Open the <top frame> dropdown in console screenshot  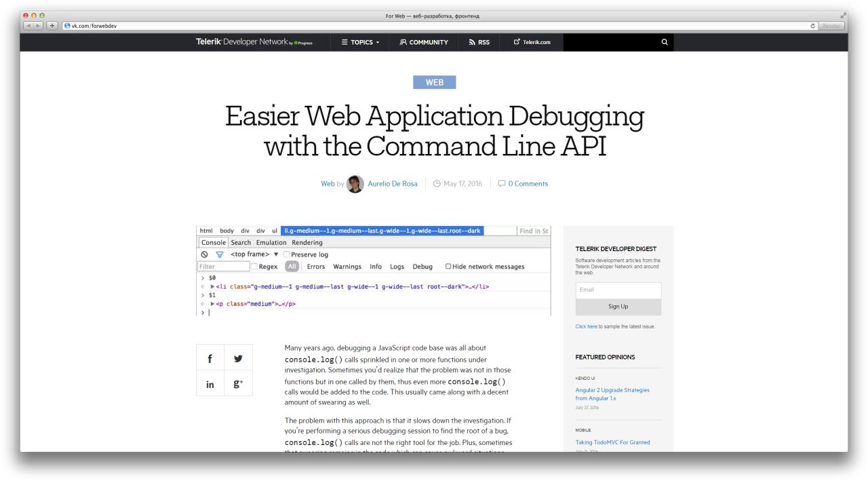[x=254, y=254]
